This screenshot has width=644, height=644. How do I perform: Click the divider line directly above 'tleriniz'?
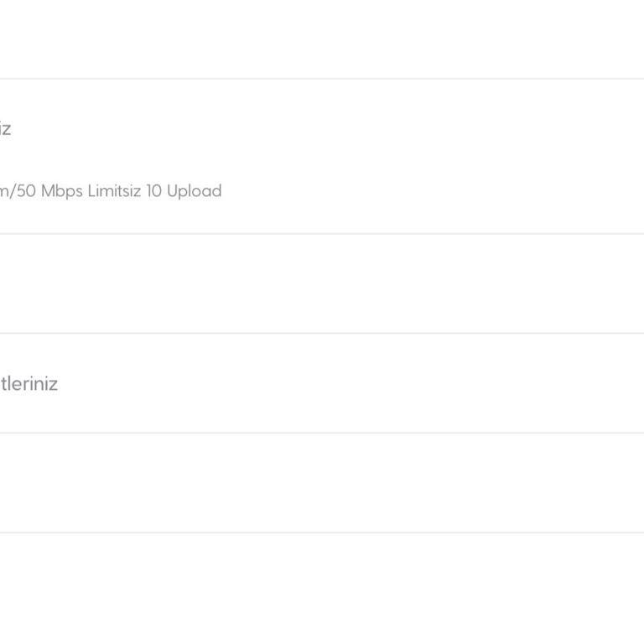[322, 333]
